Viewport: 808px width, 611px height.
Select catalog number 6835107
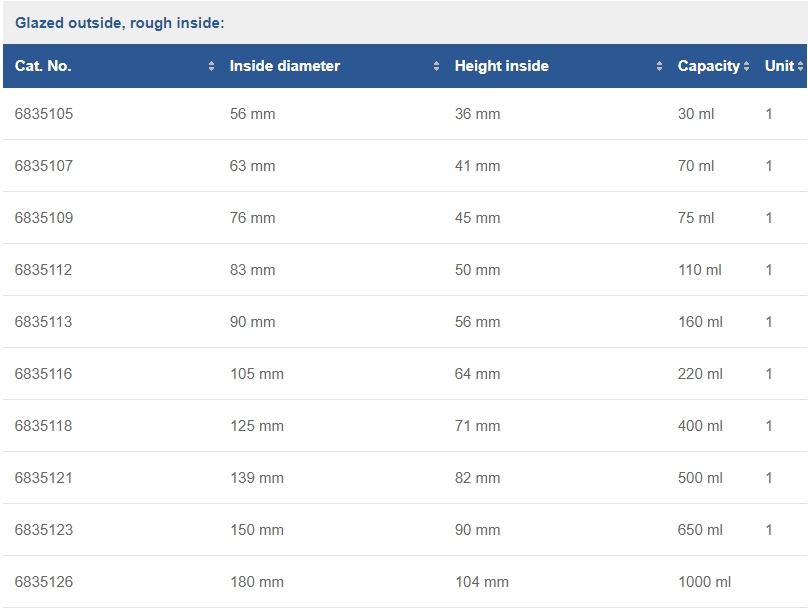(x=44, y=166)
